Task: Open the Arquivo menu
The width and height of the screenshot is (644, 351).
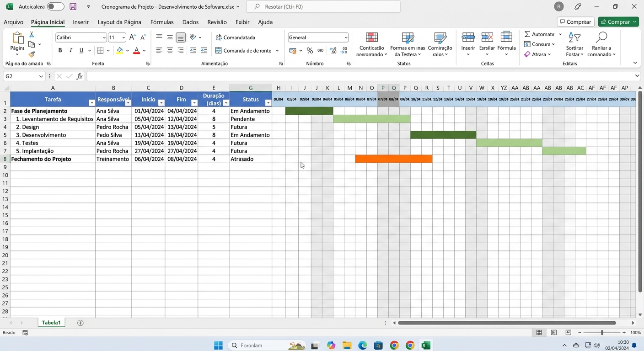Action: (x=13, y=22)
